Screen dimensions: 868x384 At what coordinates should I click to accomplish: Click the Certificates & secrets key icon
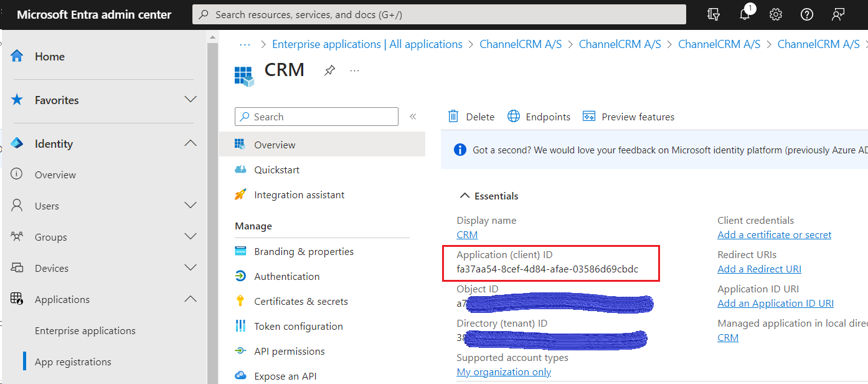[240, 301]
